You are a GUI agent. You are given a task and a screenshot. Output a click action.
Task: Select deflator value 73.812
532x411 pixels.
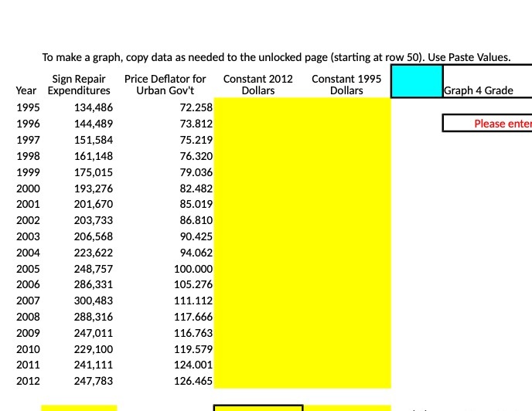click(196, 124)
